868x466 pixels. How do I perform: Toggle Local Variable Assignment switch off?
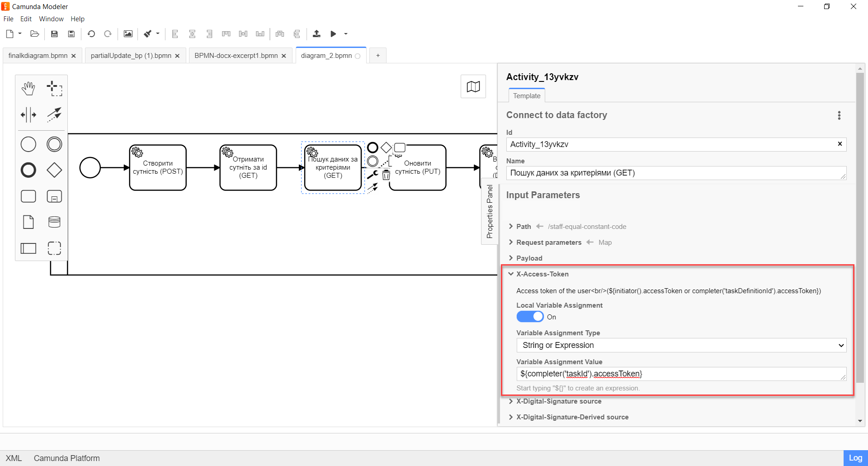(530, 317)
